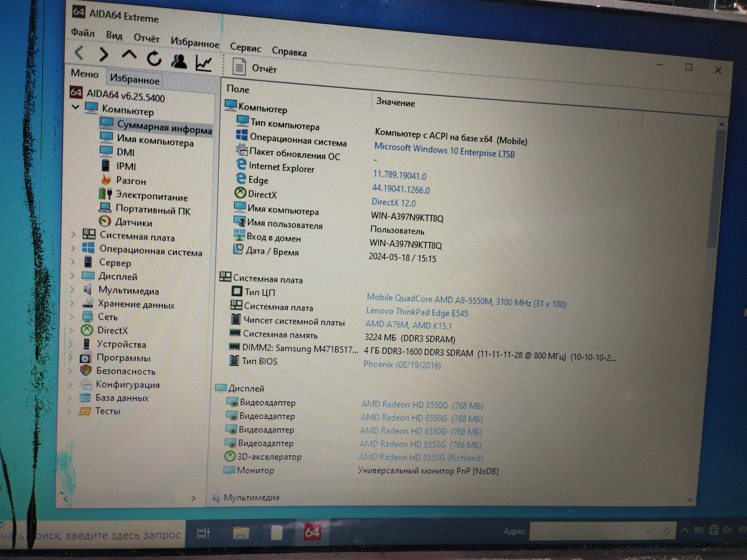Expand the DirectX sidebar tree node
747x560 pixels.
pyautogui.click(x=71, y=330)
